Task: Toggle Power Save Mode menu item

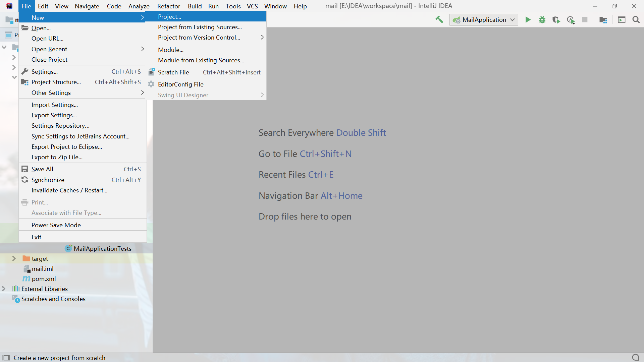Action: [x=56, y=225]
